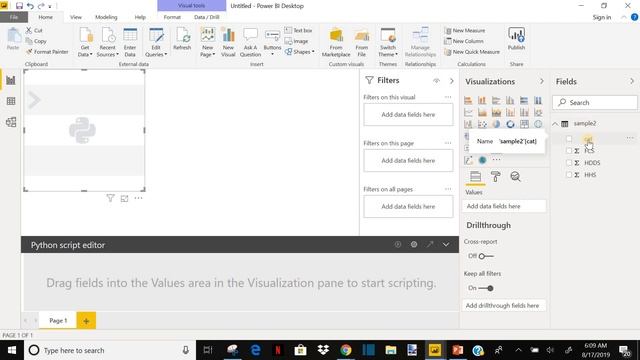Switch to the View ribbon tab

[x=76, y=17]
